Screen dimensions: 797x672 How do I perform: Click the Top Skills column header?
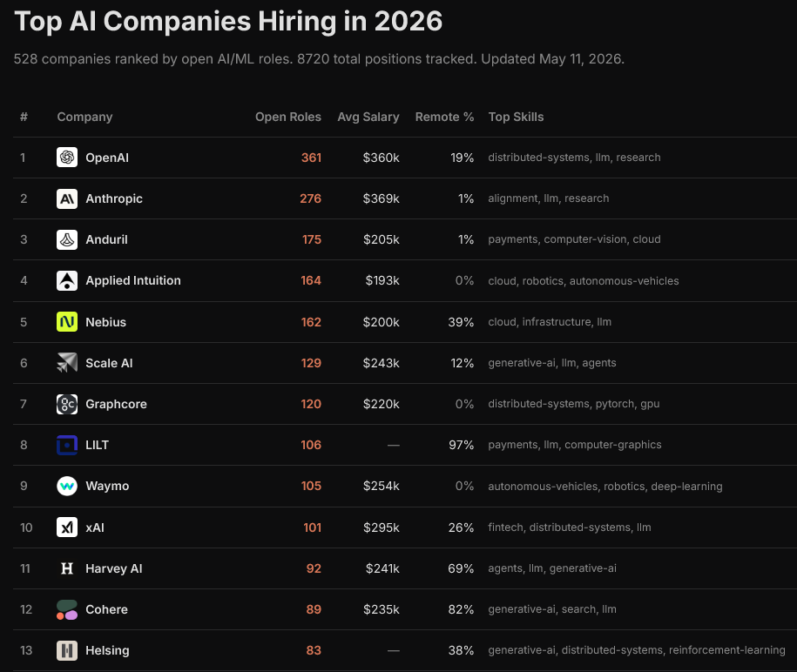pyautogui.click(x=516, y=117)
